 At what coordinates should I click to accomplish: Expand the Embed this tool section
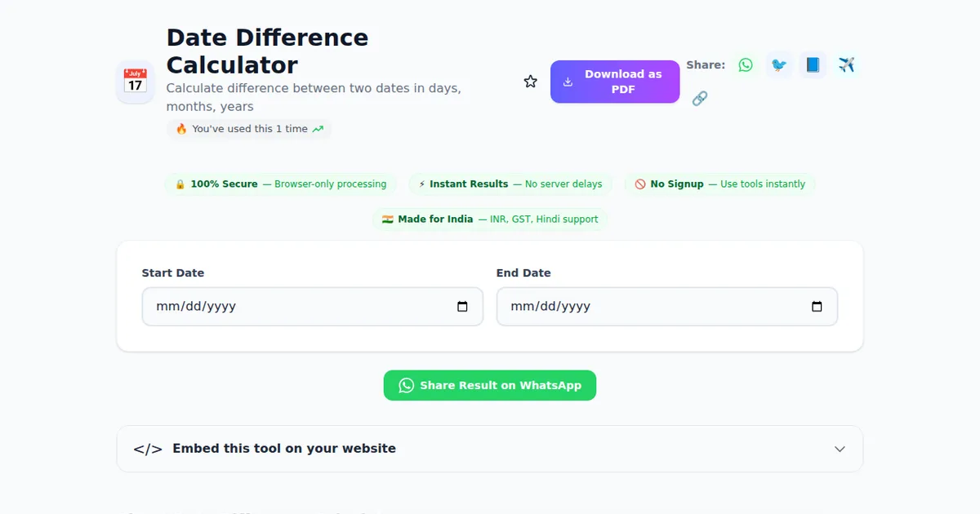tap(490, 449)
